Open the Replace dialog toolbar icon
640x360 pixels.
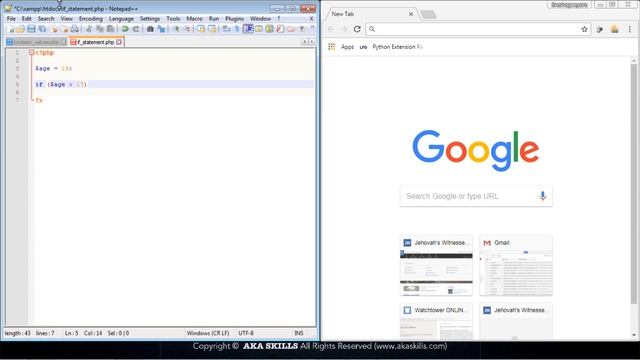point(161,29)
